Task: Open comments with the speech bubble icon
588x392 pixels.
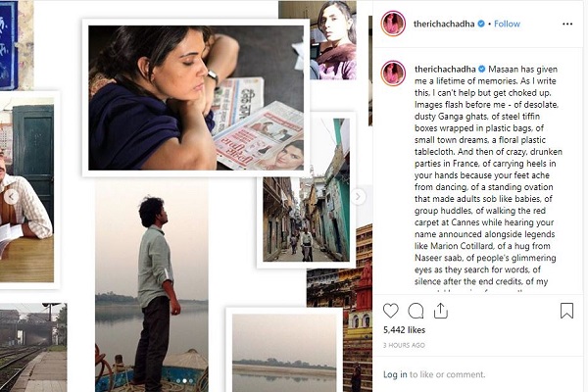Action: (x=416, y=311)
